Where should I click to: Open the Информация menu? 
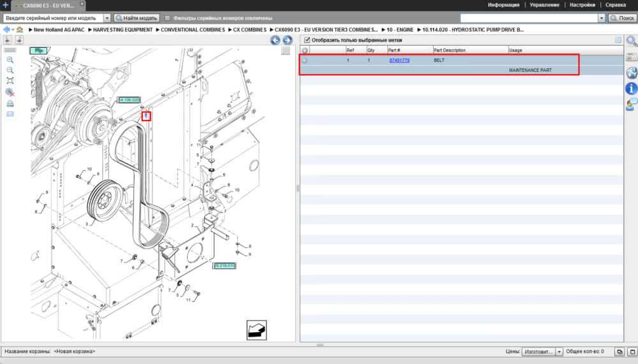(503, 5)
